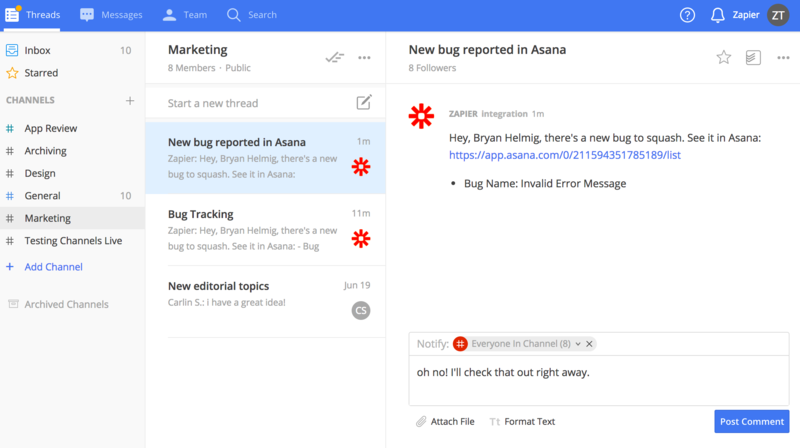This screenshot has height=448, width=800.
Task: Open the Asana bug link
Action: (564, 155)
